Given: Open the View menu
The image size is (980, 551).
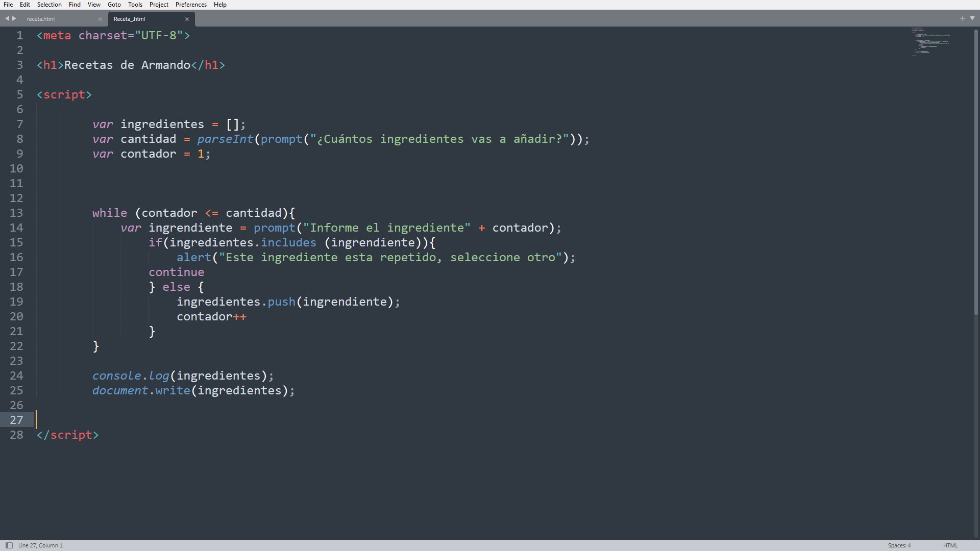Looking at the screenshot, I should pos(94,5).
